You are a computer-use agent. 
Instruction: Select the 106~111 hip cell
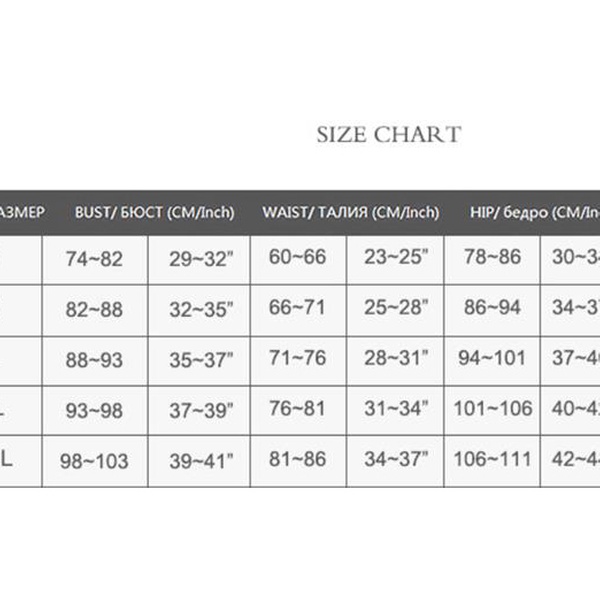click(492, 458)
